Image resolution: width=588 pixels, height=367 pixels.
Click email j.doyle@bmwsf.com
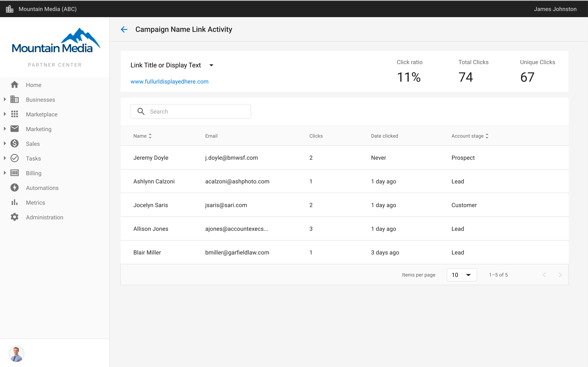click(232, 158)
